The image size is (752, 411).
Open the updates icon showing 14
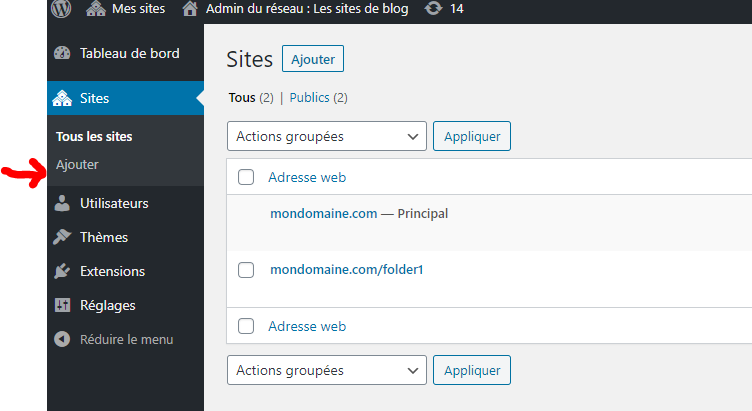(432, 9)
